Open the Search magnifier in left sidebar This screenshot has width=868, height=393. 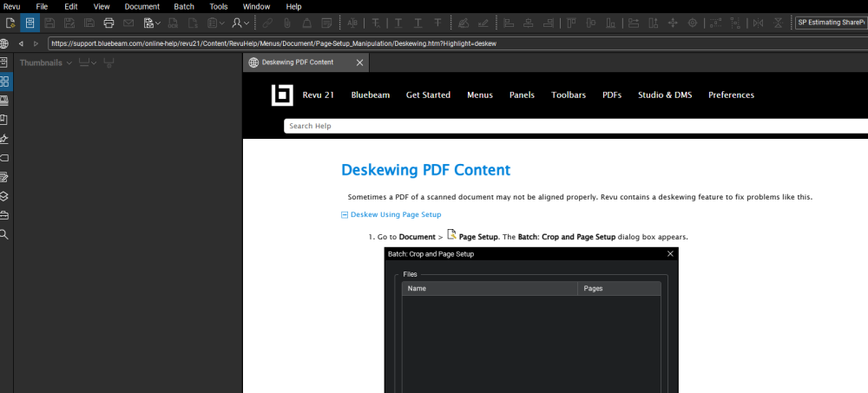(x=4, y=235)
